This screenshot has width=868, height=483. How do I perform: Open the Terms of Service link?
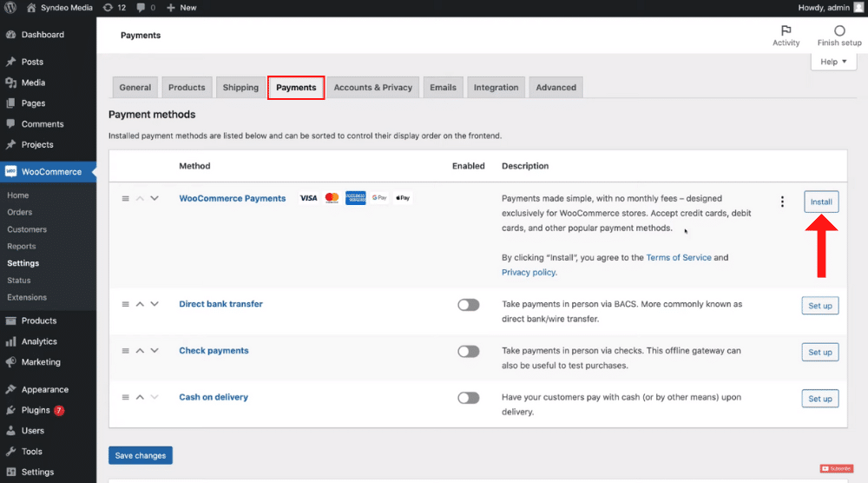(679, 257)
